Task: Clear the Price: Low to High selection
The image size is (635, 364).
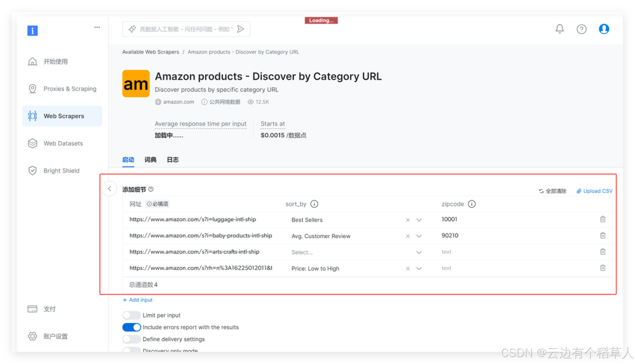Action: tap(408, 269)
